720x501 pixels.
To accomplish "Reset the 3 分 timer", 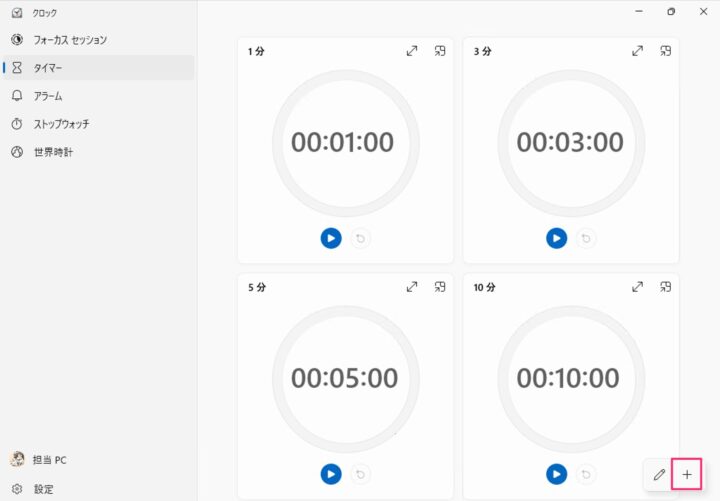I will pos(587,238).
